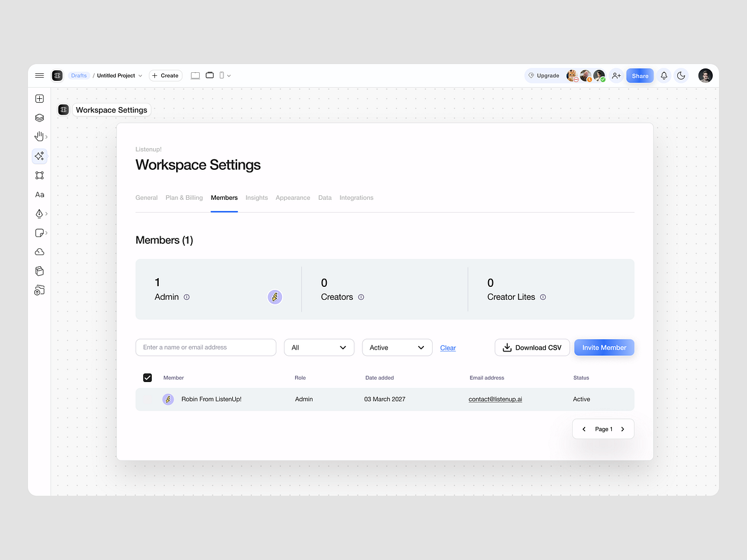Click the collaborator avatar with green check badge
The image size is (747, 560).
599,75
